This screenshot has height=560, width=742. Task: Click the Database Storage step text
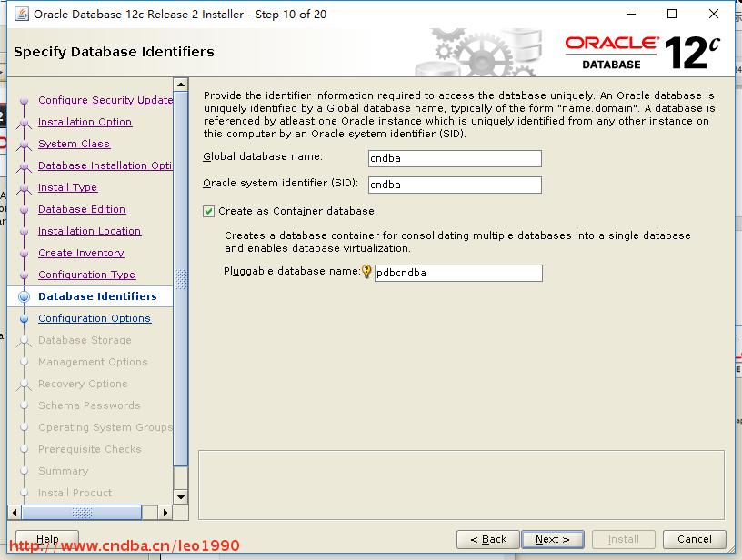(85, 340)
